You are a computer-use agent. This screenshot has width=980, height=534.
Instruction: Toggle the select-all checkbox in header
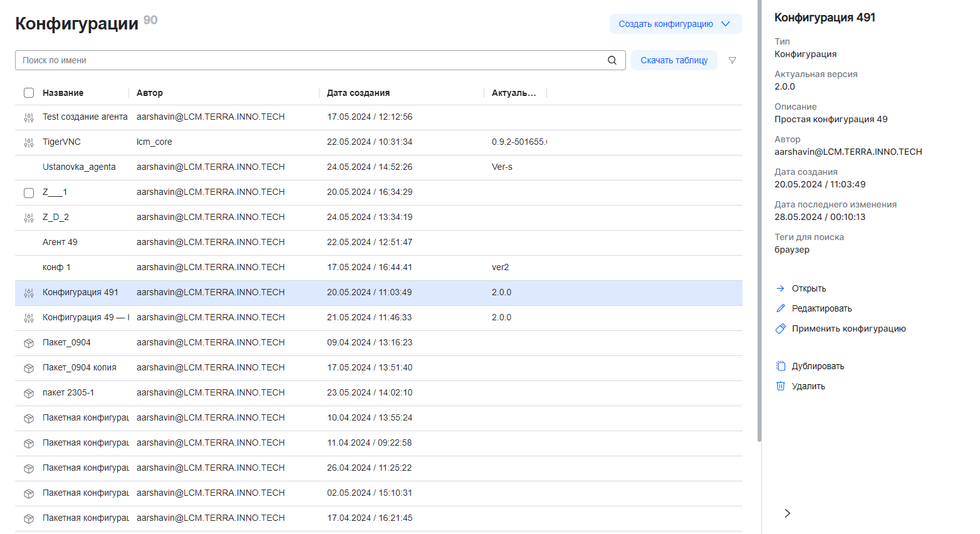(29, 93)
